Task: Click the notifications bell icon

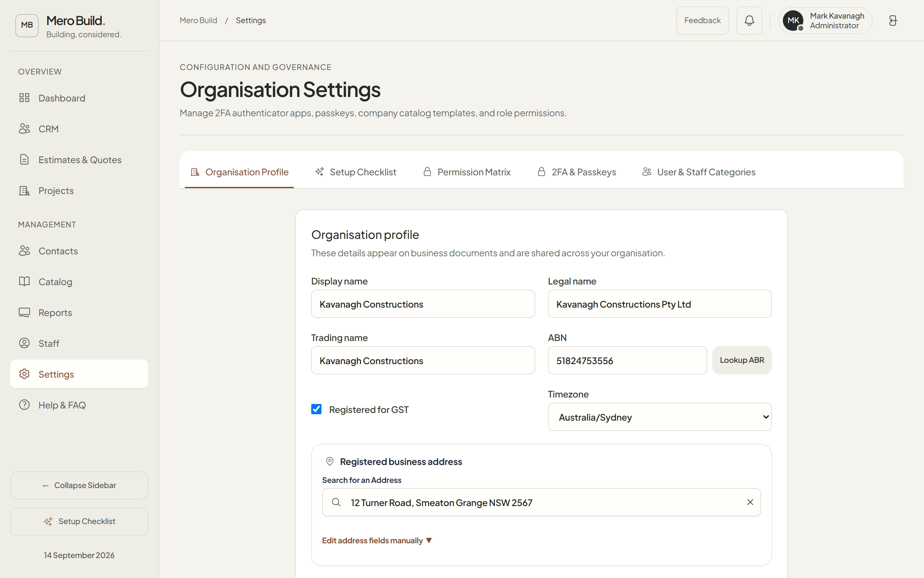Action: coord(749,21)
